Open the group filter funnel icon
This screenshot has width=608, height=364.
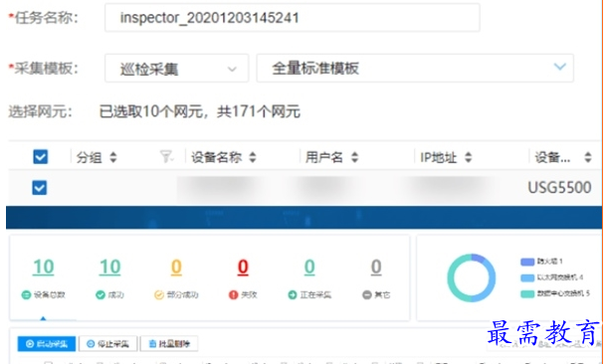pos(167,156)
